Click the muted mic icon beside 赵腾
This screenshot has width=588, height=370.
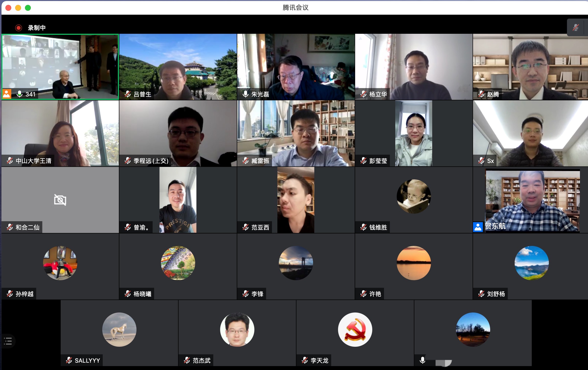click(x=481, y=94)
